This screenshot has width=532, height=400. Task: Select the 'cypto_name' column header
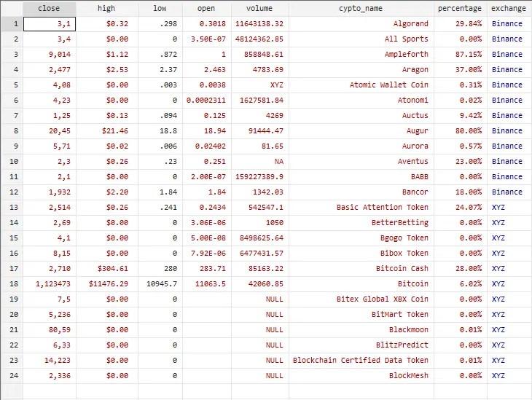361,8
